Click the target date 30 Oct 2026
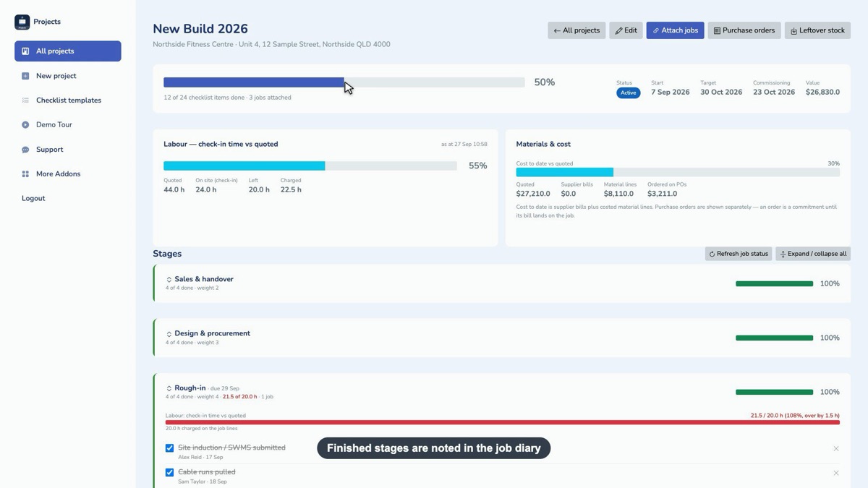 pyautogui.click(x=721, y=93)
